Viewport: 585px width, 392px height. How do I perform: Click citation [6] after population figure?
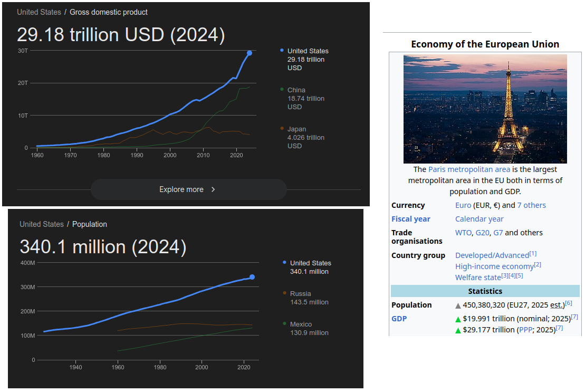click(568, 303)
